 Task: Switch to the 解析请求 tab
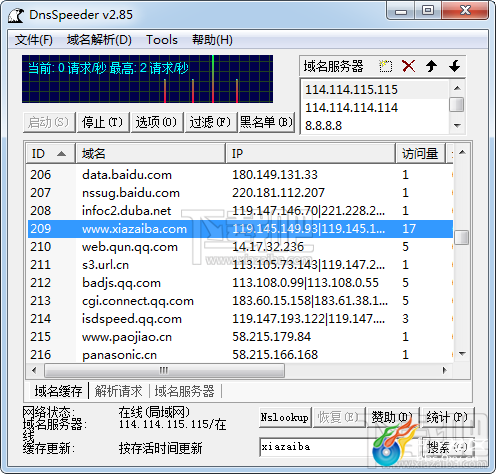(x=118, y=391)
